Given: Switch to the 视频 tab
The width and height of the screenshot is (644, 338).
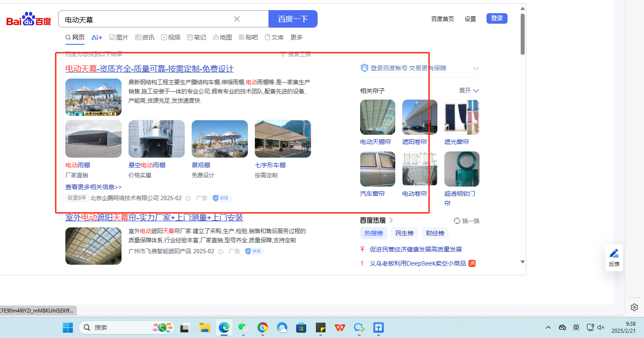Looking at the screenshot, I should (171, 37).
